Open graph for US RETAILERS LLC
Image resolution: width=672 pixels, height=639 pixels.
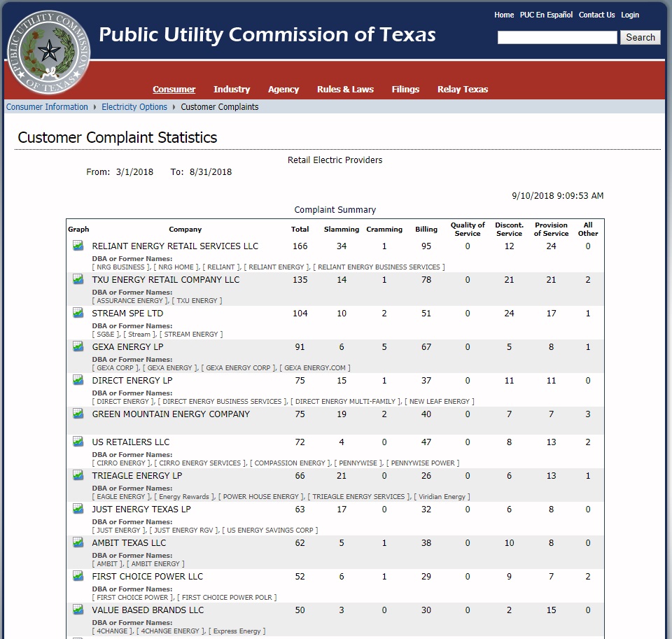pyautogui.click(x=78, y=442)
